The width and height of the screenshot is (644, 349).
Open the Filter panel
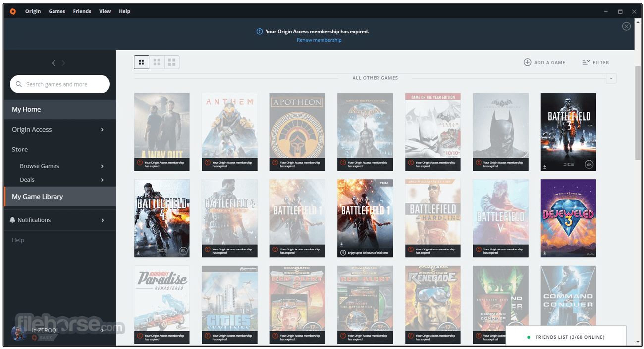click(595, 62)
